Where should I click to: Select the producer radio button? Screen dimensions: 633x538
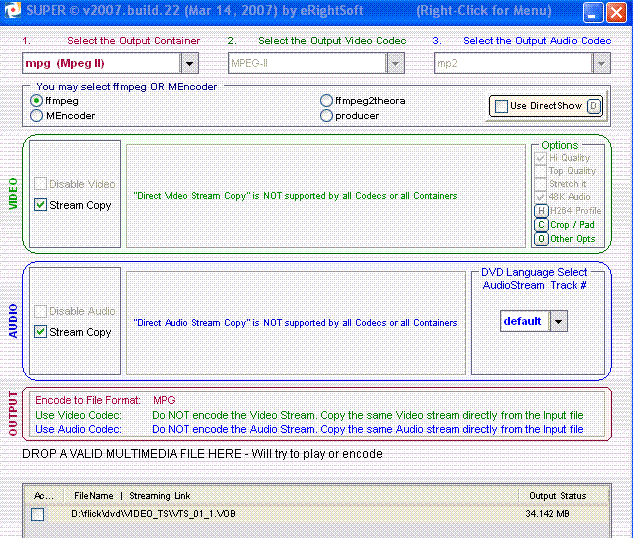326,116
